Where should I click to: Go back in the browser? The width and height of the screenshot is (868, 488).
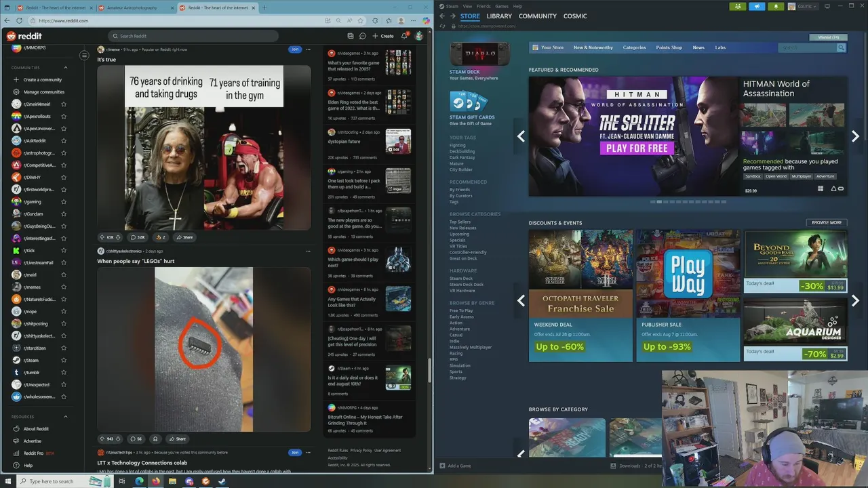(7, 21)
